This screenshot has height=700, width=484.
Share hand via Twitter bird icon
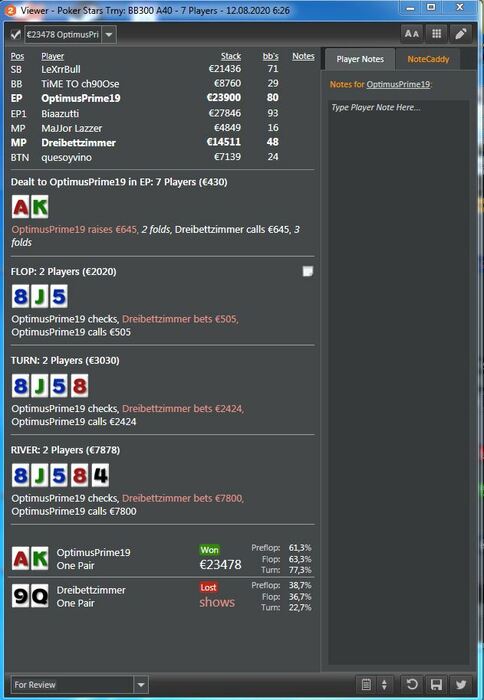[461, 684]
